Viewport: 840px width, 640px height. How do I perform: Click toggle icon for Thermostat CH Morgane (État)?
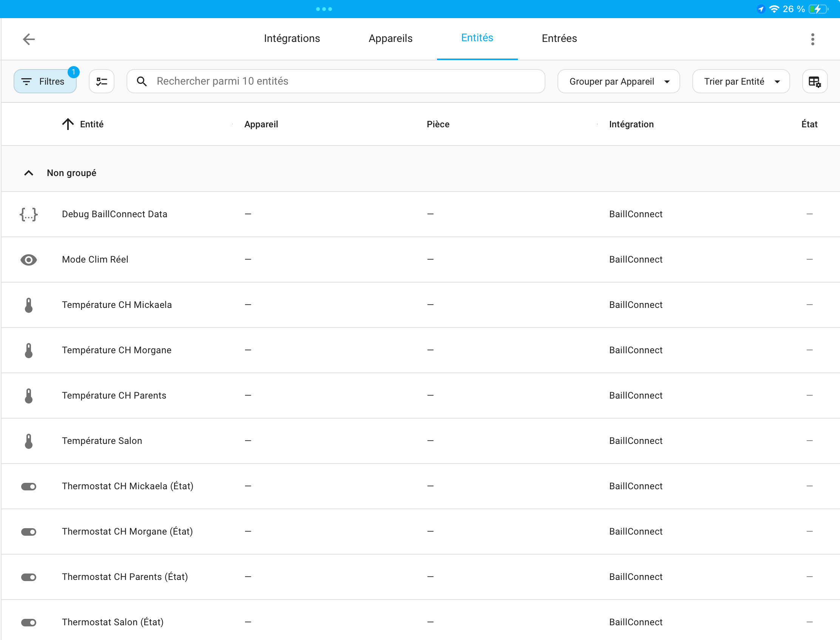coord(29,532)
